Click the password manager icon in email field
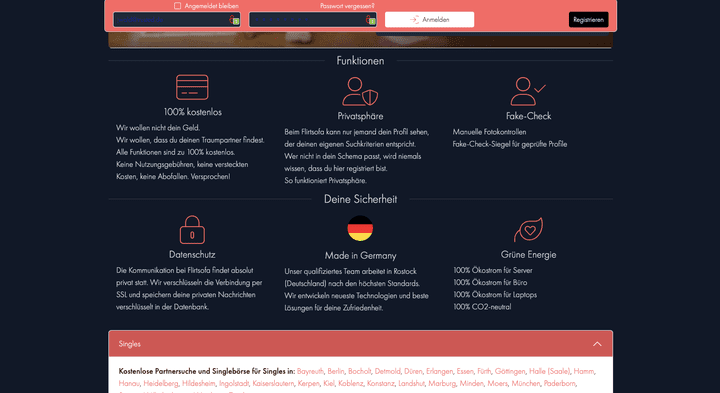 [234, 20]
